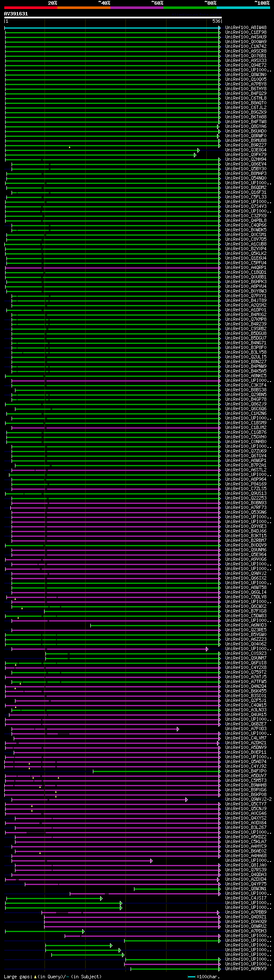Click the cyan alignment bar for UniRef100_A8IW48

[x=113, y=28]
